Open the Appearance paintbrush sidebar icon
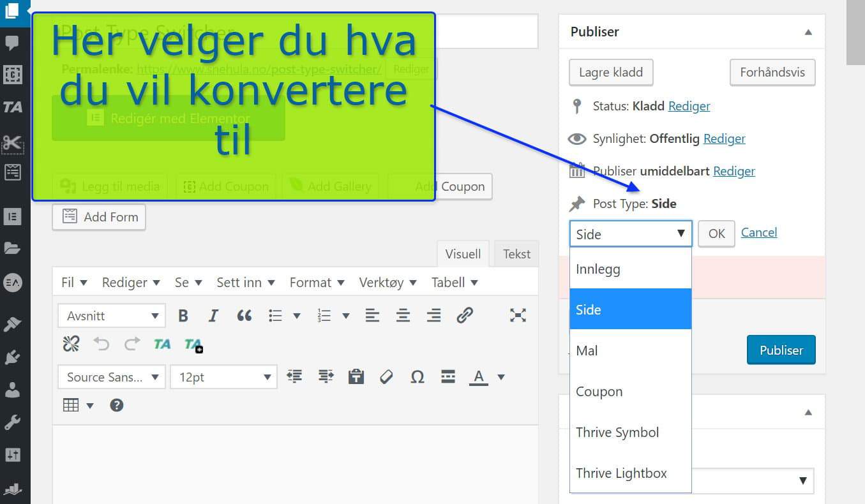The height and width of the screenshot is (504, 865). click(x=12, y=324)
